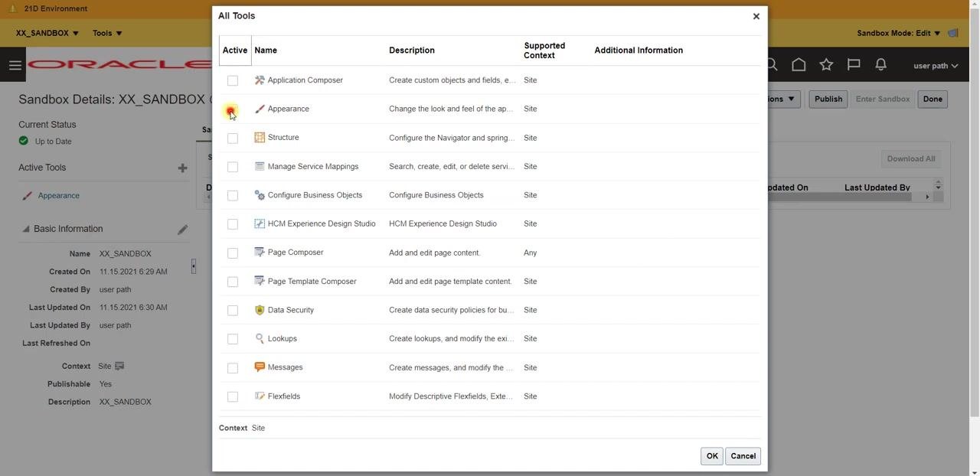
Task: Sort by the Supported Context column header
Action: tap(544, 51)
